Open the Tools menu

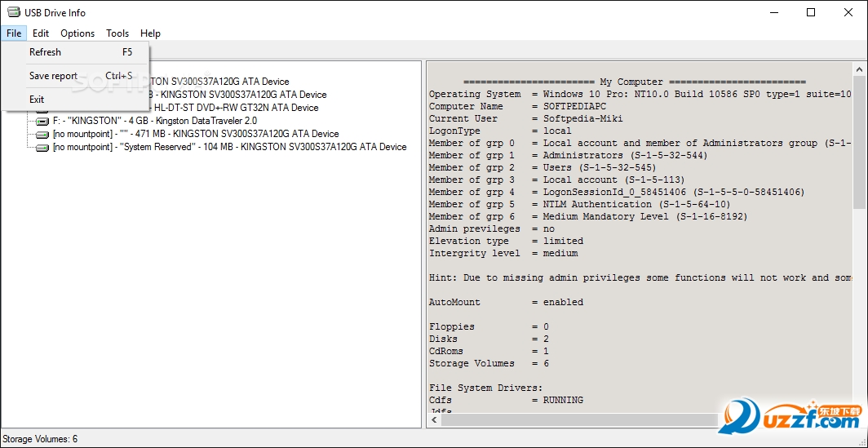pos(117,33)
